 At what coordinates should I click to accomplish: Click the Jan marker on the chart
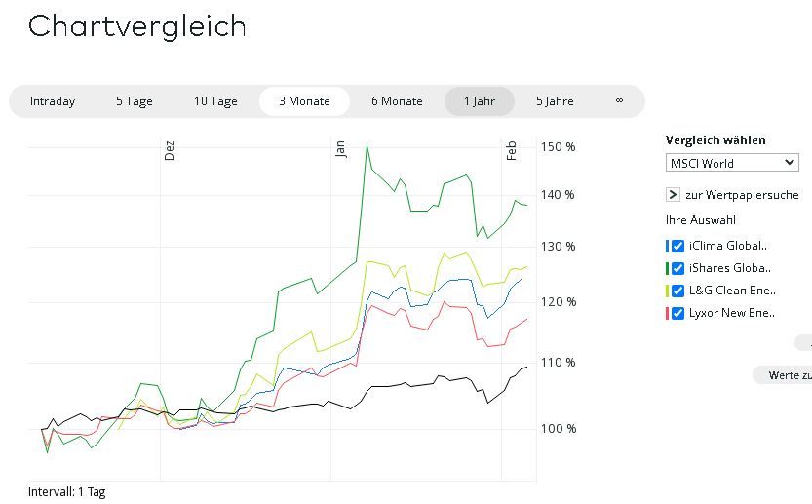pyautogui.click(x=340, y=149)
